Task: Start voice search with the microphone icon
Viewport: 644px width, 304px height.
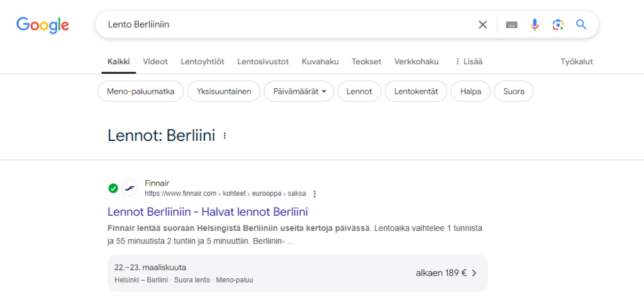Action: (x=535, y=25)
